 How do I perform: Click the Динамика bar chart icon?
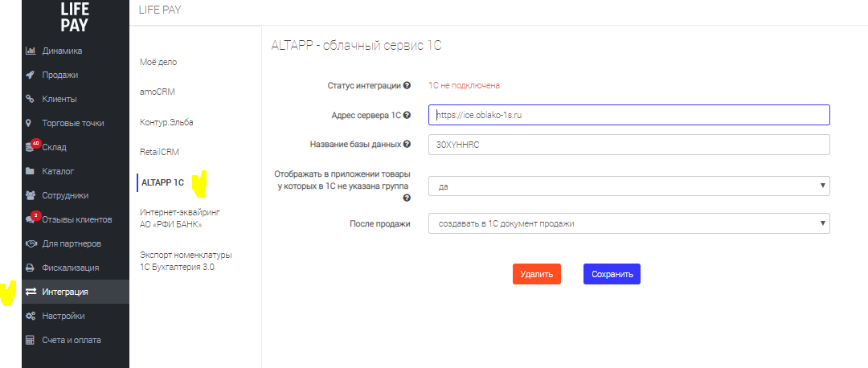(31, 51)
